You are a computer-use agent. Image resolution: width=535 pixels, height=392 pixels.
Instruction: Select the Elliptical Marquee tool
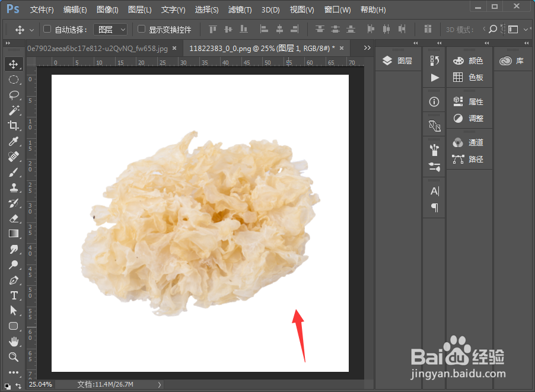[14, 80]
